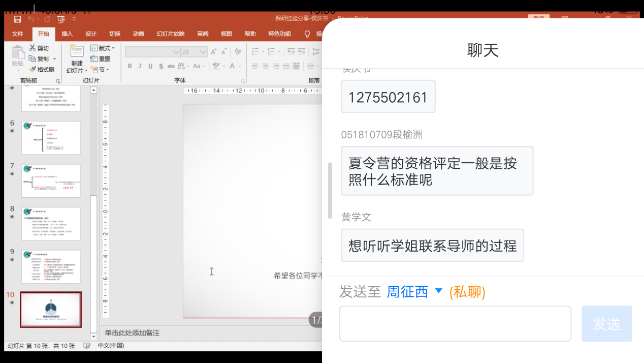Click the font color A button
The width and height of the screenshot is (644, 363).
(233, 66)
